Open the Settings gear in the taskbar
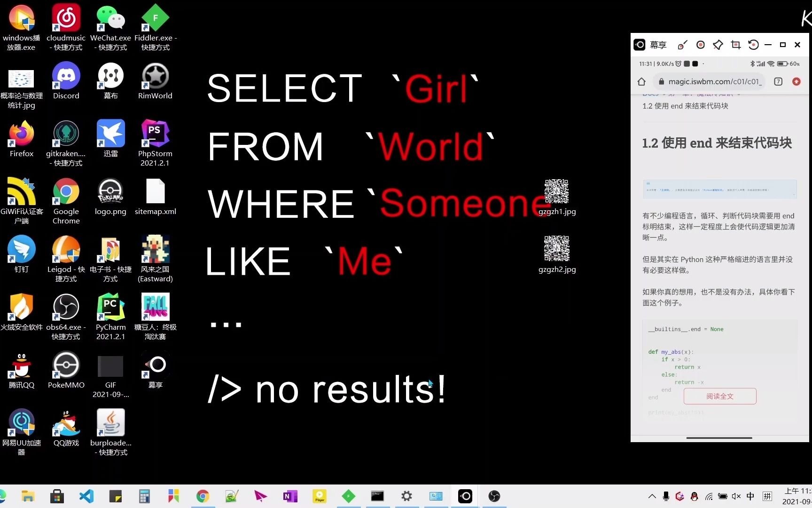 click(406, 496)
